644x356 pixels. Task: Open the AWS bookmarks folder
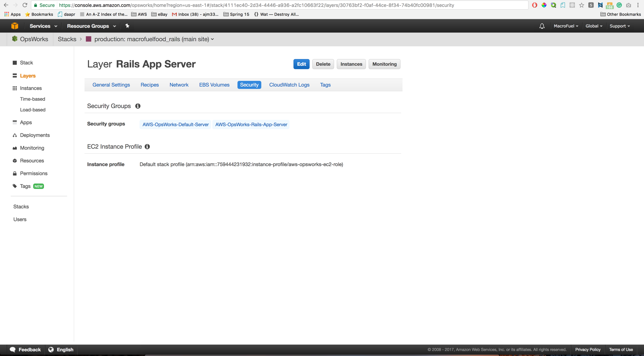point(139,14)
